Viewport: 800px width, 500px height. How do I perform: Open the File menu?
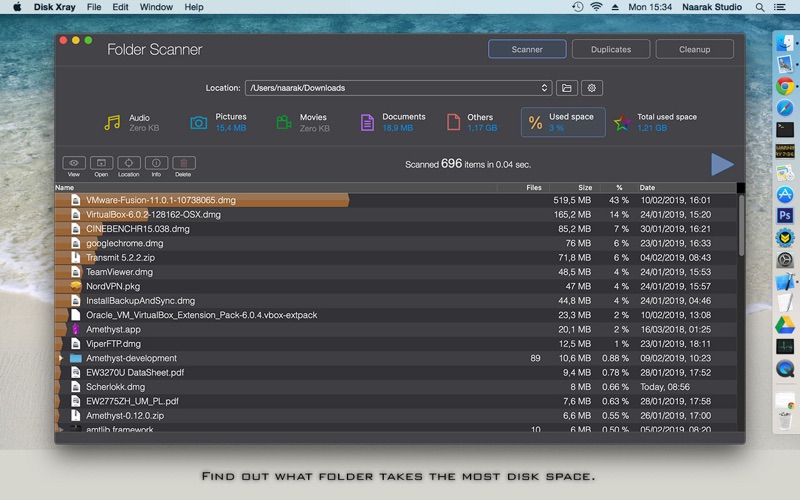[94, 7]
